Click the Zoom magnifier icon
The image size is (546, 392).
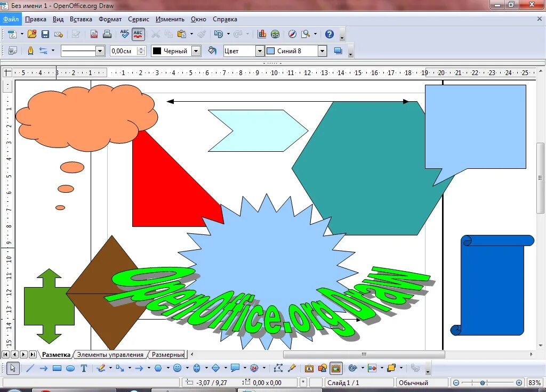pos(306,34)
